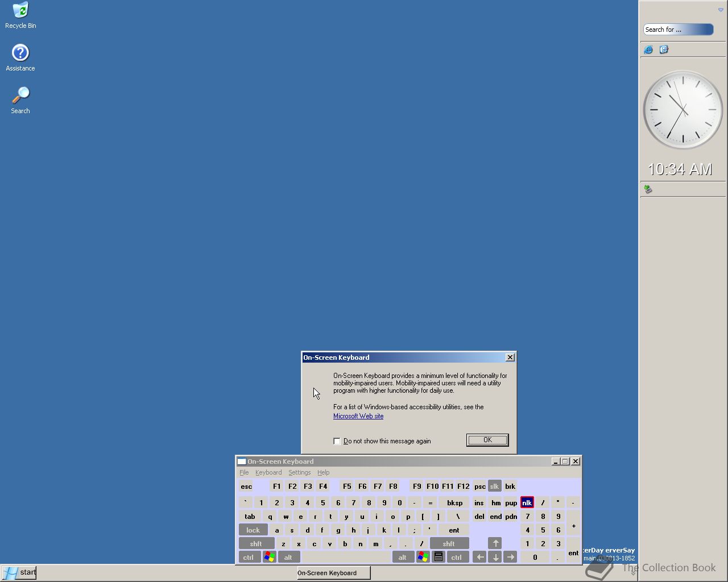
Task: Click the application menu key on keyboard
Action: (x=439, y=557)
